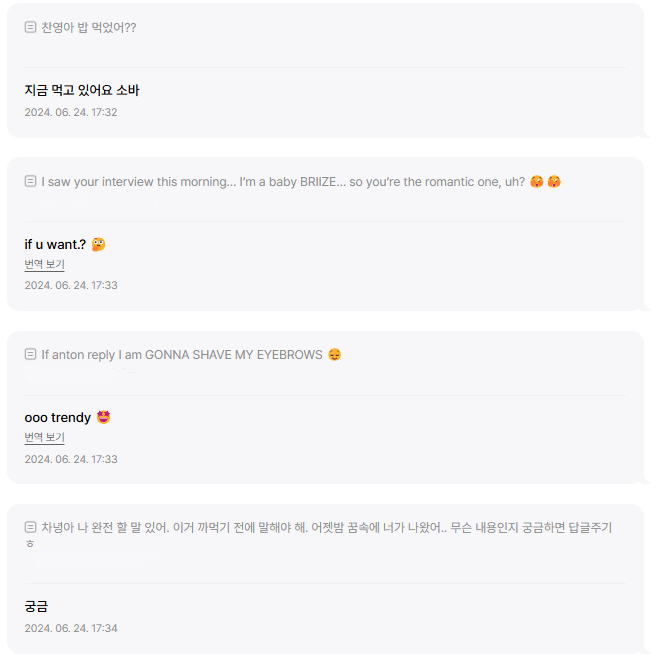656x658 pixels.
Task: Click the note icon beside "If anton reply"
Action: 30,355
